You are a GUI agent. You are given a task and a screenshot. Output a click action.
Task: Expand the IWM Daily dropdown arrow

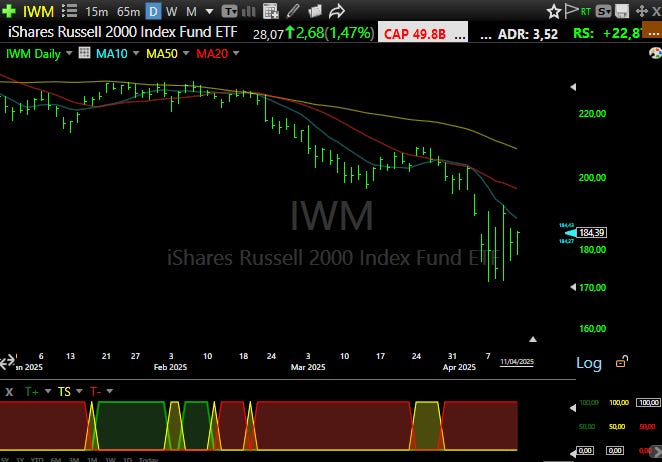pos(69,53)
